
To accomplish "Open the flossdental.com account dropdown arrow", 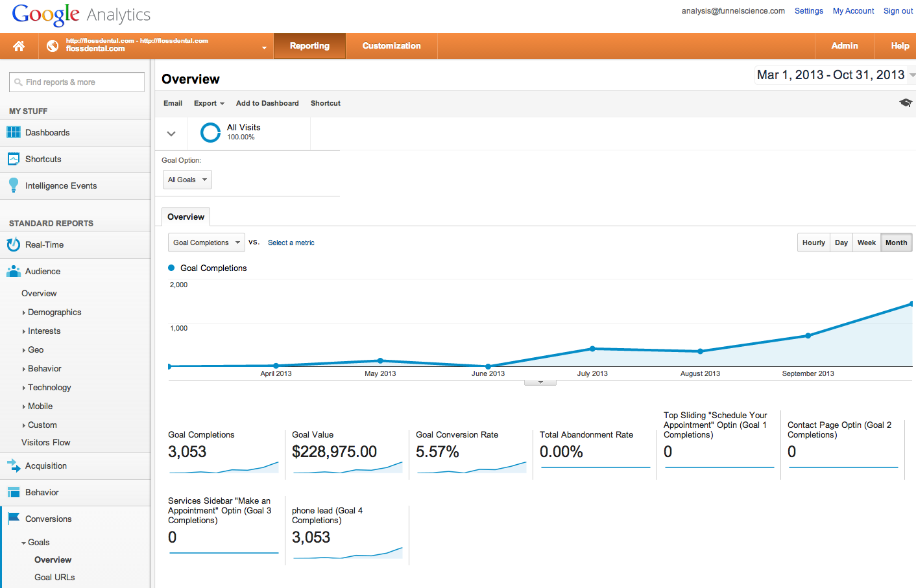I will coord(264,47).
